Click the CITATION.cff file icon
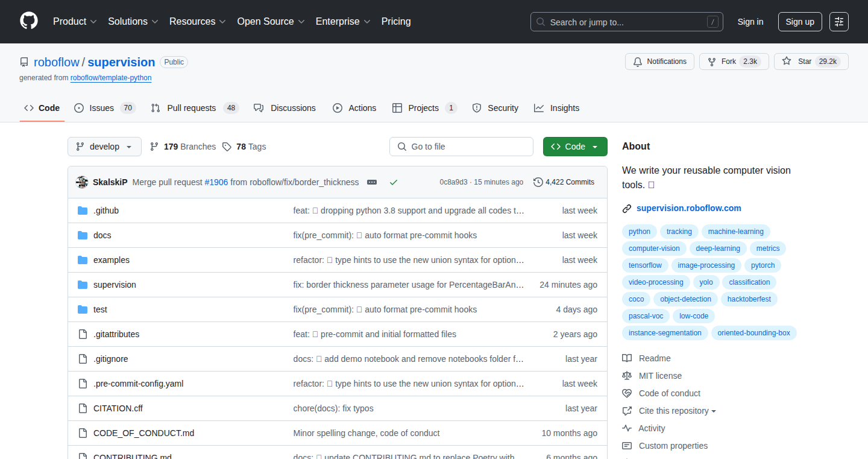 83,408
